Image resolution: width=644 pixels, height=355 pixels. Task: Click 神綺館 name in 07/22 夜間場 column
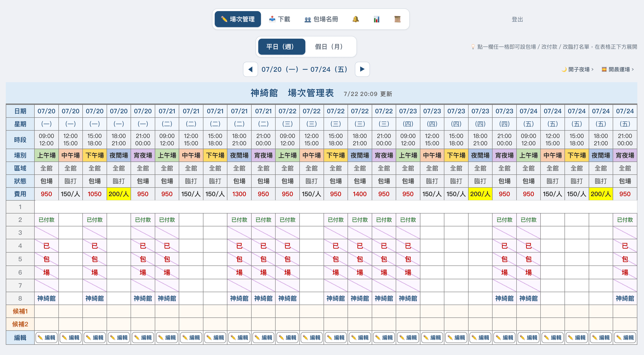point(360,298)
